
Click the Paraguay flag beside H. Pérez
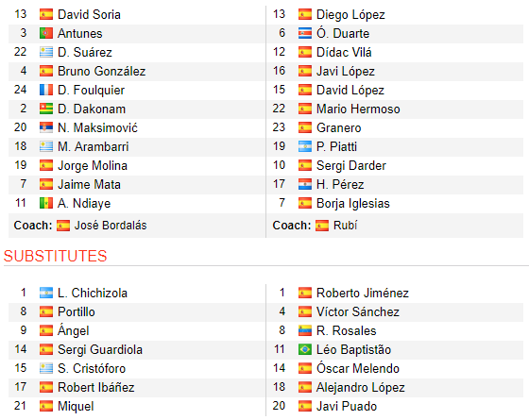click(x=304, y=184)
